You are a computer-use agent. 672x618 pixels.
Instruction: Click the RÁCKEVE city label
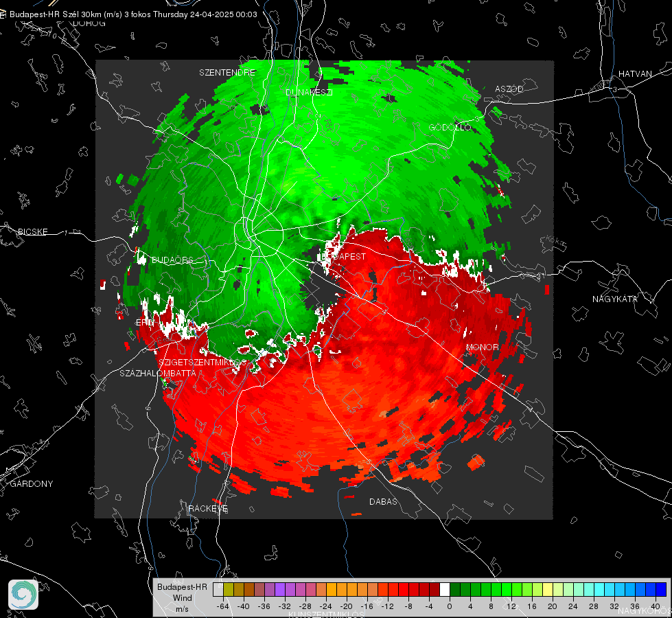tap(208, 508)
